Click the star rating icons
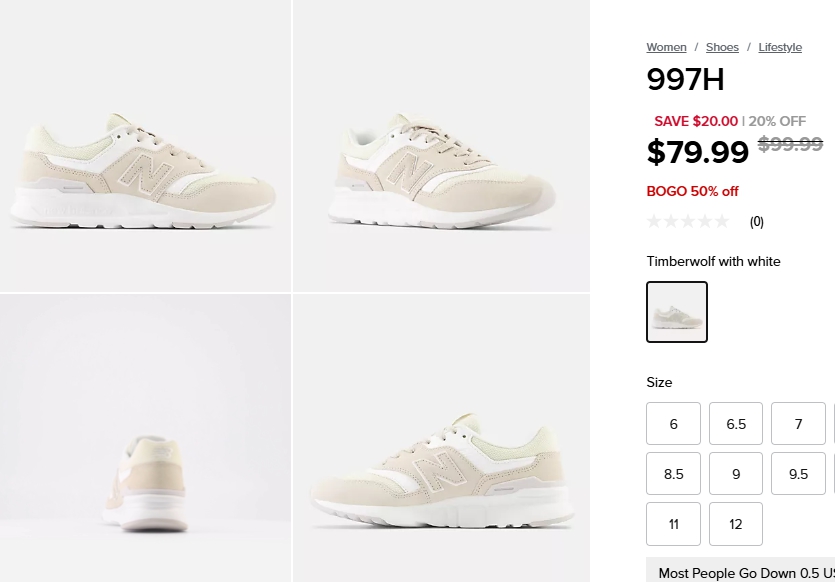 coord(688,221)
